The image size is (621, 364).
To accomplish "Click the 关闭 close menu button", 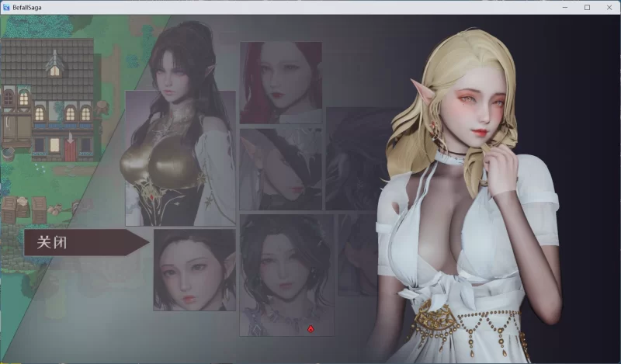I will pos(86,242).
